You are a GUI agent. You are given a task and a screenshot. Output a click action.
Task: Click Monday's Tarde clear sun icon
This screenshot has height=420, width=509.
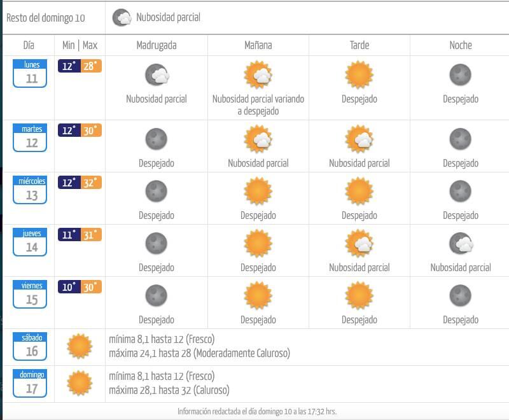click(x=359, y=75)
